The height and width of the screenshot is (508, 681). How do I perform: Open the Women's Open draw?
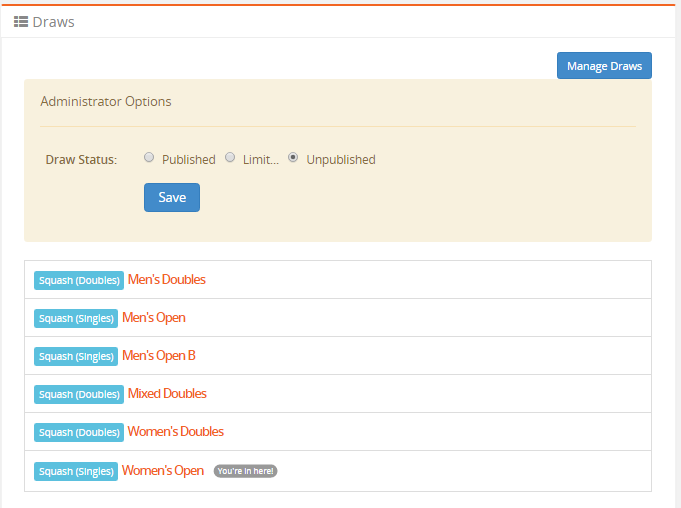click(162, 470)
